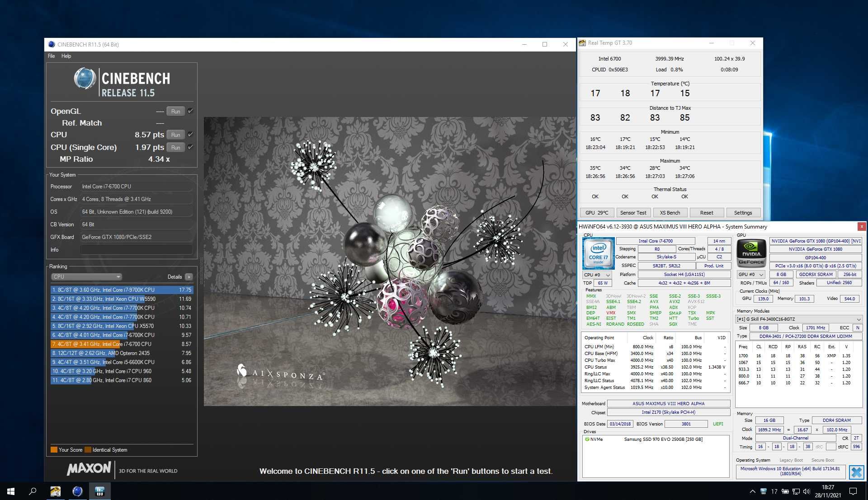Close the HWiNFO System Summary window
Screen dimensions: 868x500
tap(862, 226)
